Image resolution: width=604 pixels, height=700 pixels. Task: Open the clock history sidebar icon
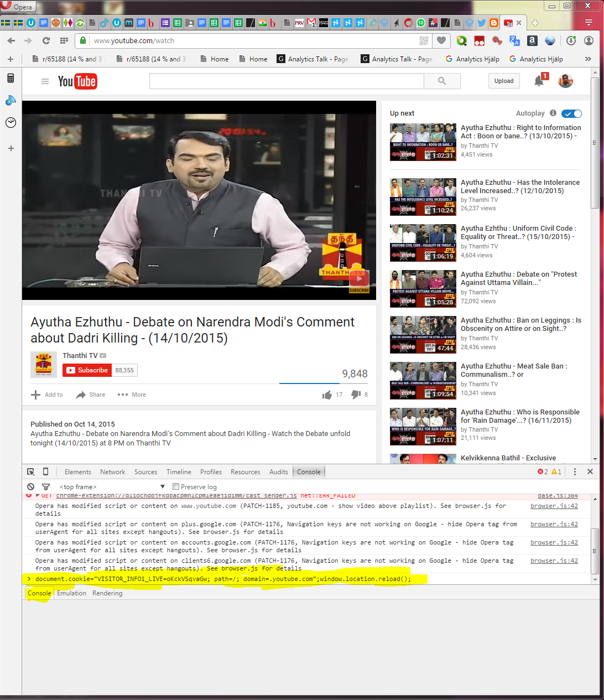[11, 122]
